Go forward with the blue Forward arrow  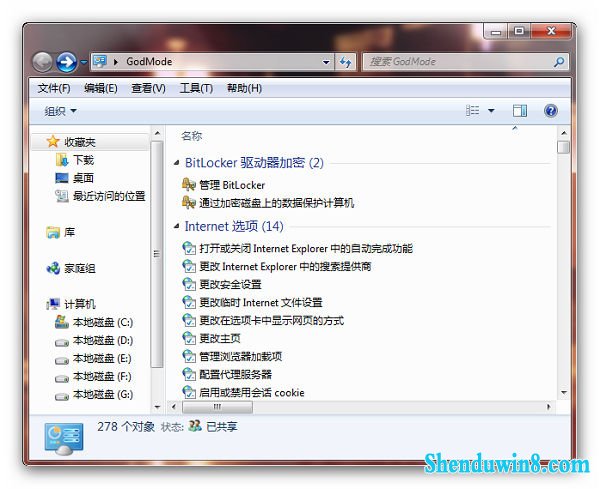point(67,62)
